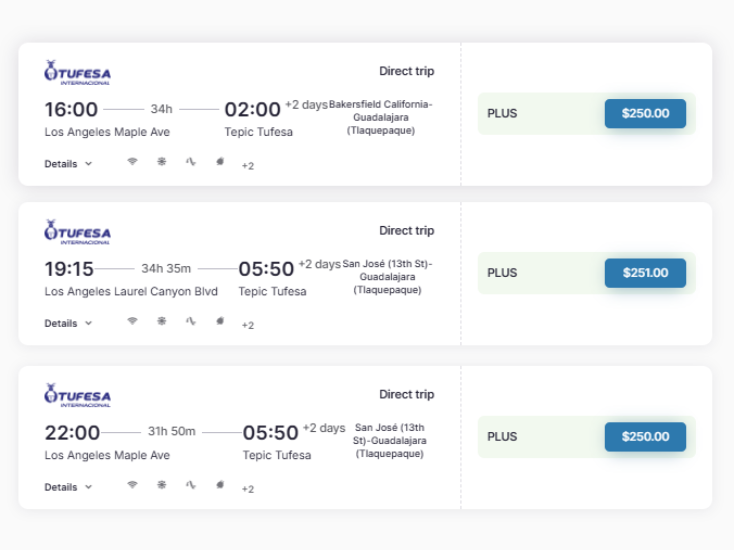Click the third amenity icon on the 22:00 trip
This screenshot has height=550, width=734.
(191, 484)
